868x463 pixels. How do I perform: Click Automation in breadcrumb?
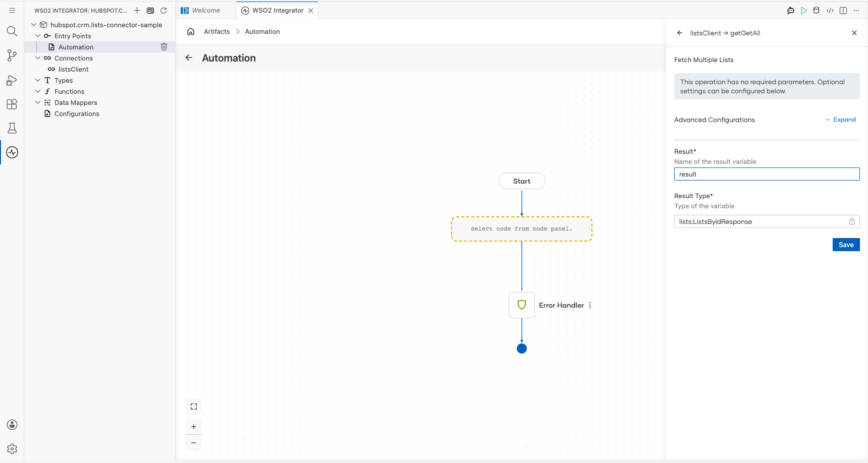[262, 31]
